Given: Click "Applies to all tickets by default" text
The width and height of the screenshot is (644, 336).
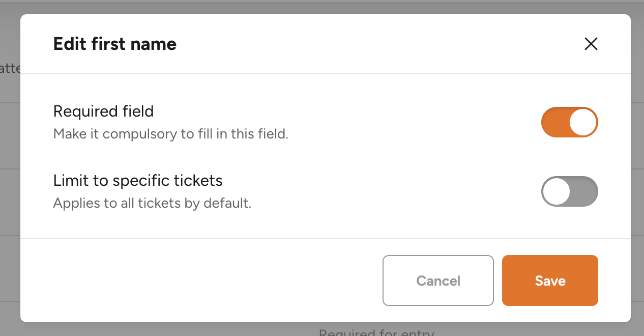Looking at the screenshot, I should pyautogui.click(x=152, y=204).
